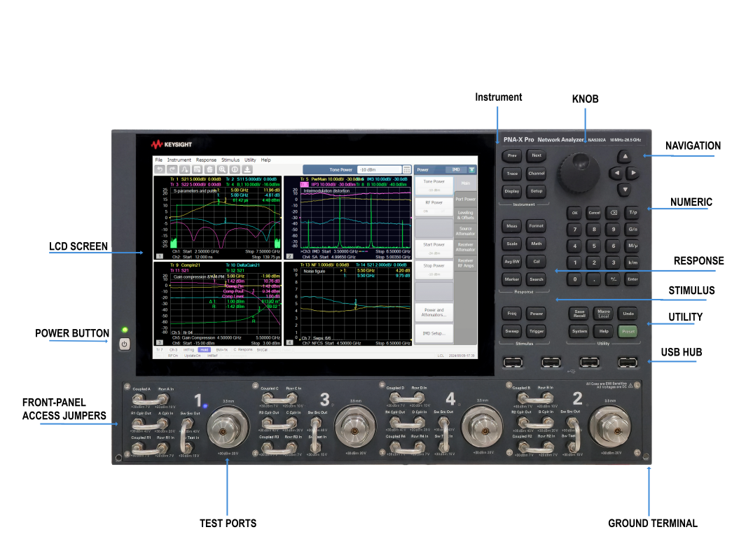
Task: Push the Sweep hard key
Action: pyautogui.click(x=512, y=331)
